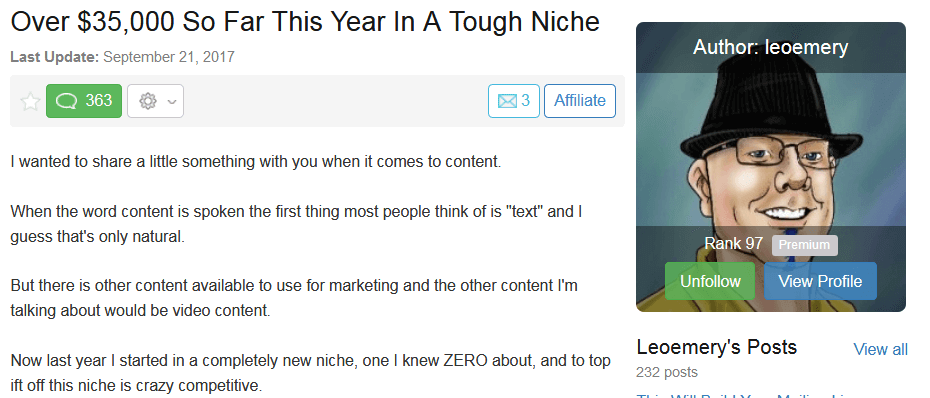
Task: Open messages via the envelope icon
Action: coord(507,101)
